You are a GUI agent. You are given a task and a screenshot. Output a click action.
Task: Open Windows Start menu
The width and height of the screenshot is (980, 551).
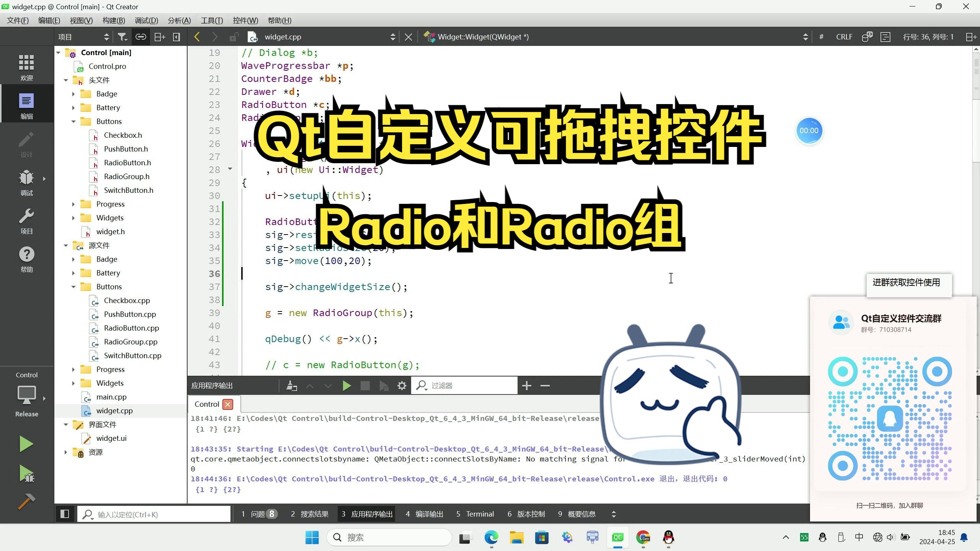[312, 538]
